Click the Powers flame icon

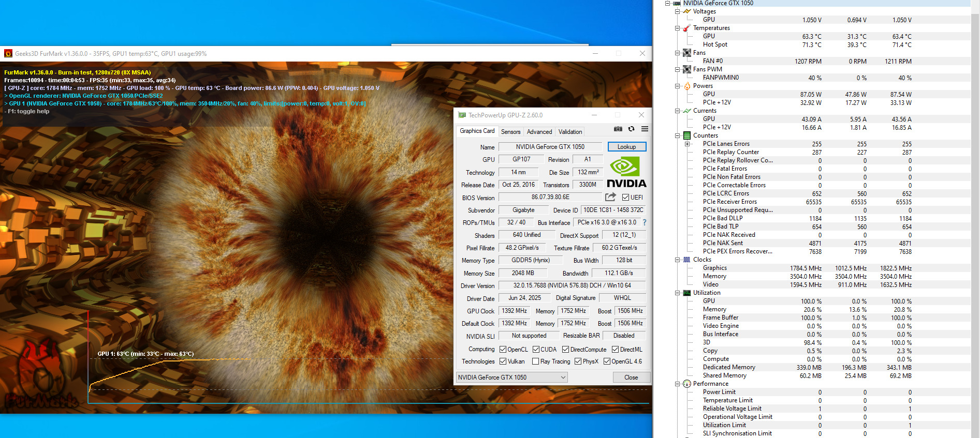click(687, 86)
